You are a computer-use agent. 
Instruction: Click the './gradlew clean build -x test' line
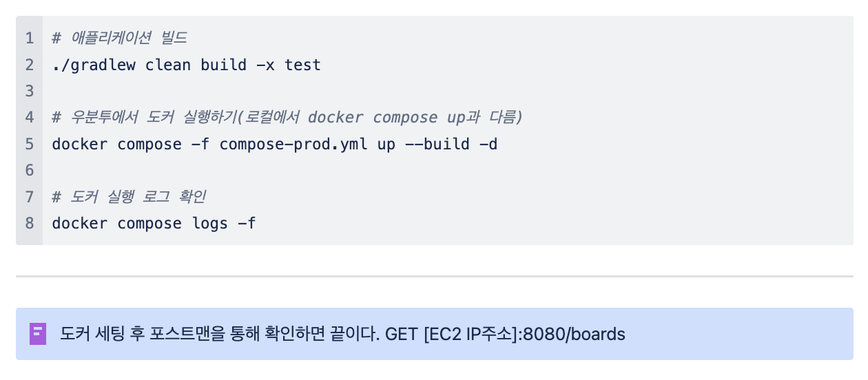[x=186, y=65]
